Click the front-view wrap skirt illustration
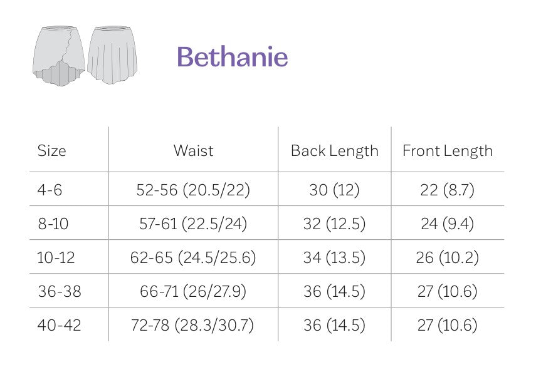This screenshot has height=392, width=536. [58, 56]
